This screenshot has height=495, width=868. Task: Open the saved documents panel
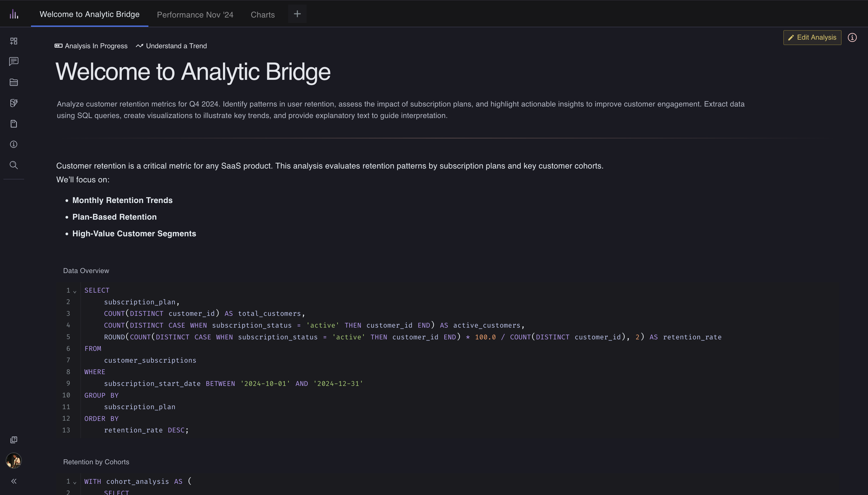(x=13, y=124)
